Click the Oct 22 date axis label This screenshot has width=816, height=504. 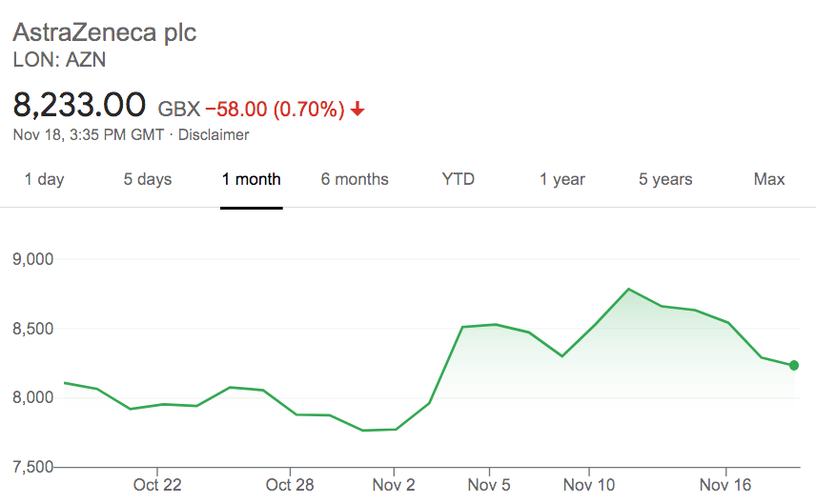(157, 485)
